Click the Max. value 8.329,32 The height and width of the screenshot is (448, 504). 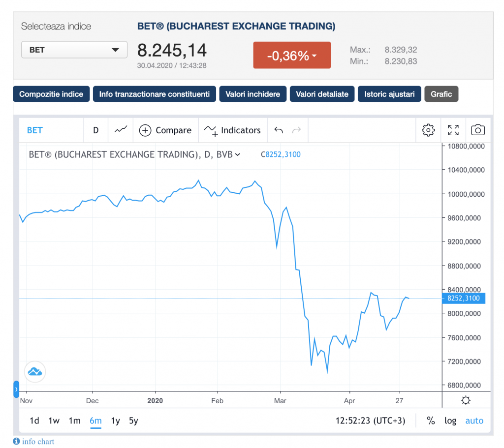(x=401, y=50)
